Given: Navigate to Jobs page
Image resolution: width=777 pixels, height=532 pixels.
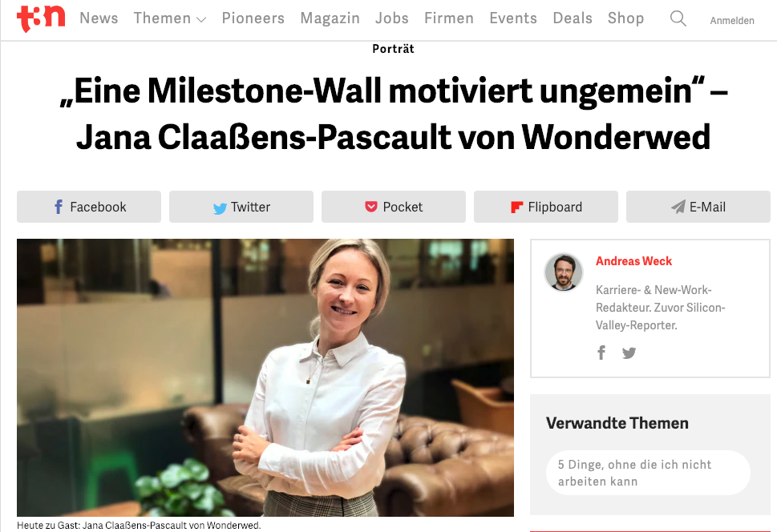Looking at the screenshot, I should tap(391, 18).
